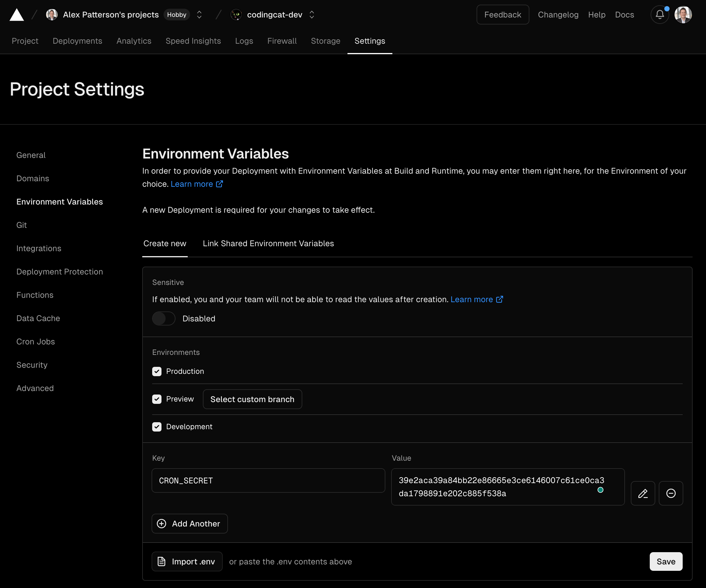Expand the team switcher chevrons

point(199,15)
